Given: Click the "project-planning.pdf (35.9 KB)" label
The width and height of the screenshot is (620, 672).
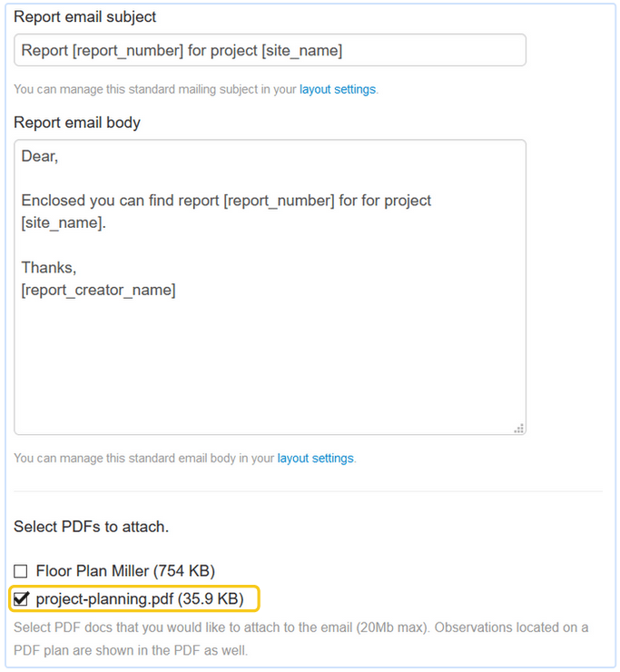Looking at the screenshot, I should [140, 598].
